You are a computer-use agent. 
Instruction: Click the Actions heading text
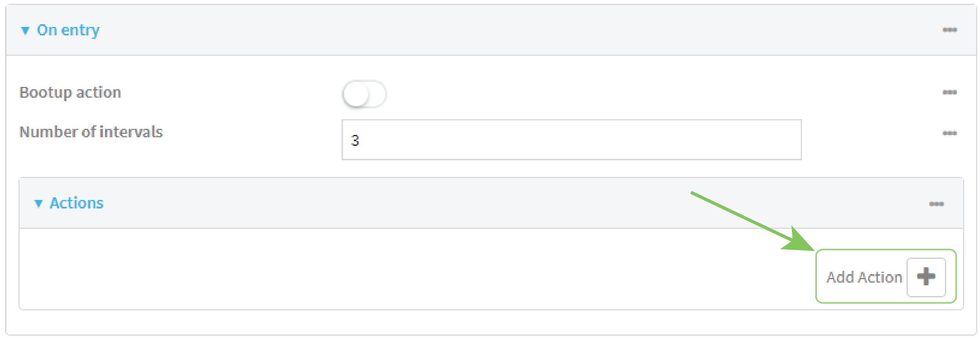pos(77,203)
